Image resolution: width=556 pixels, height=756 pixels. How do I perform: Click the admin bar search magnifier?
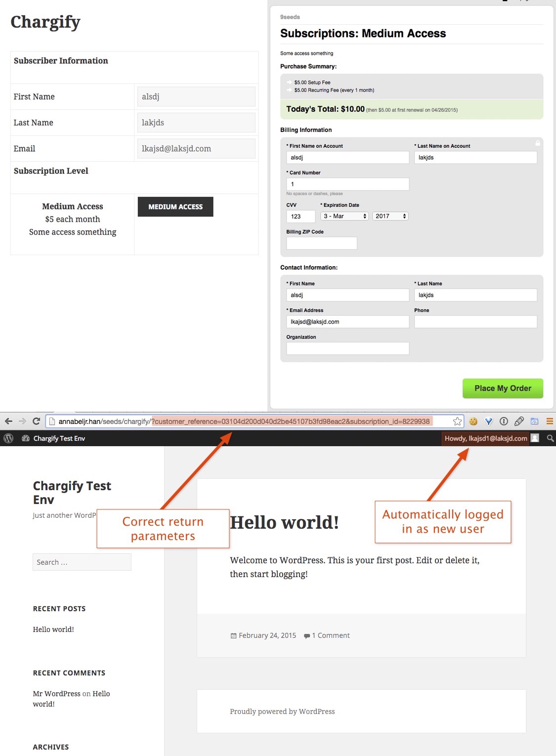coord(550,438)
